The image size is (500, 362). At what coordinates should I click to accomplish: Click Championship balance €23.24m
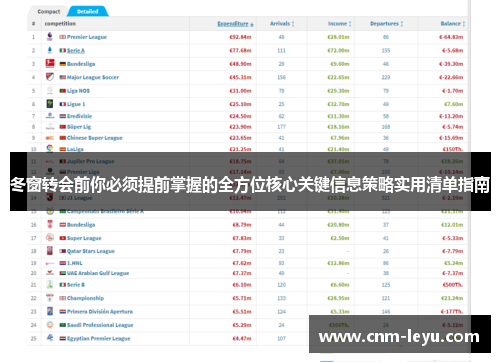click(x=452, y=298)
